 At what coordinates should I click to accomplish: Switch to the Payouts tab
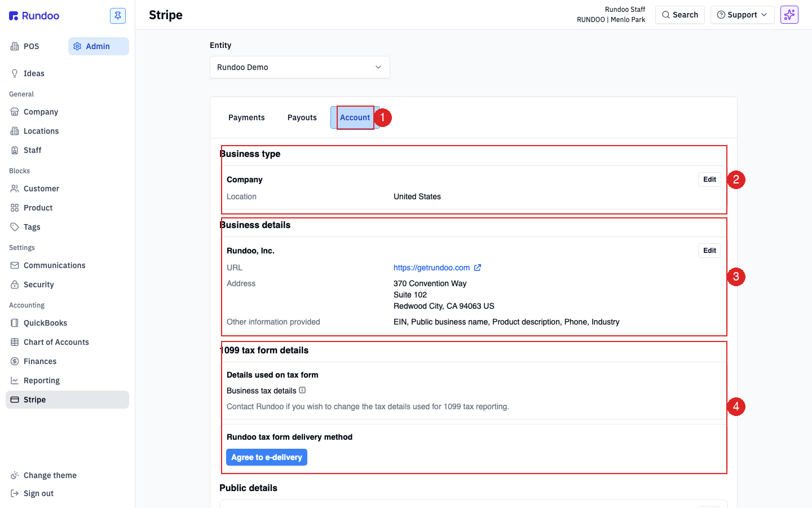[302, 117]
